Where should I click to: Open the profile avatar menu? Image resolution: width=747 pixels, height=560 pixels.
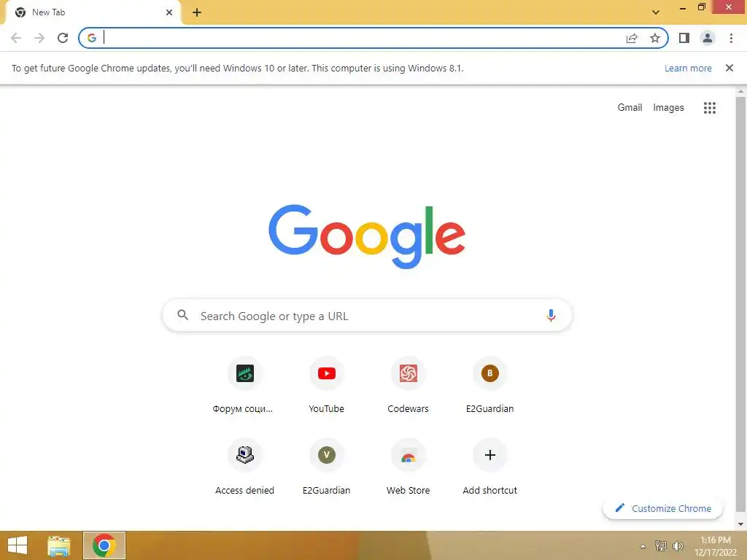(x=708, y=38)
